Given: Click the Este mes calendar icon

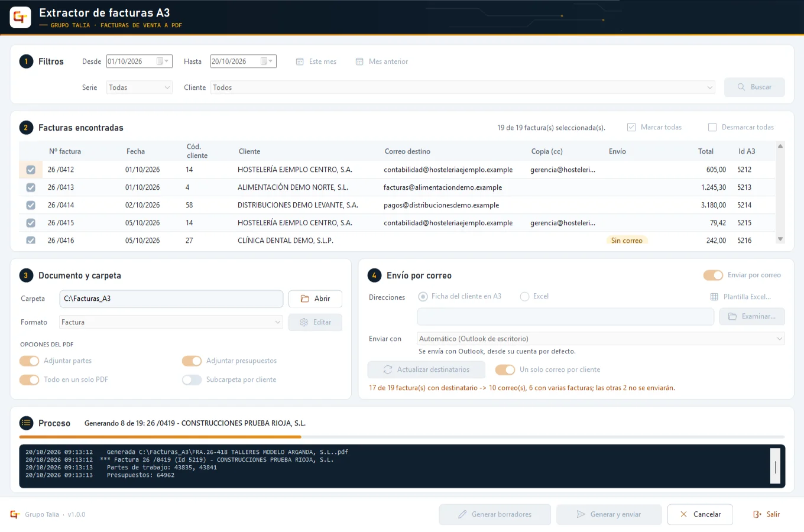Looking at the screenshot, I should tap(300, 61).
